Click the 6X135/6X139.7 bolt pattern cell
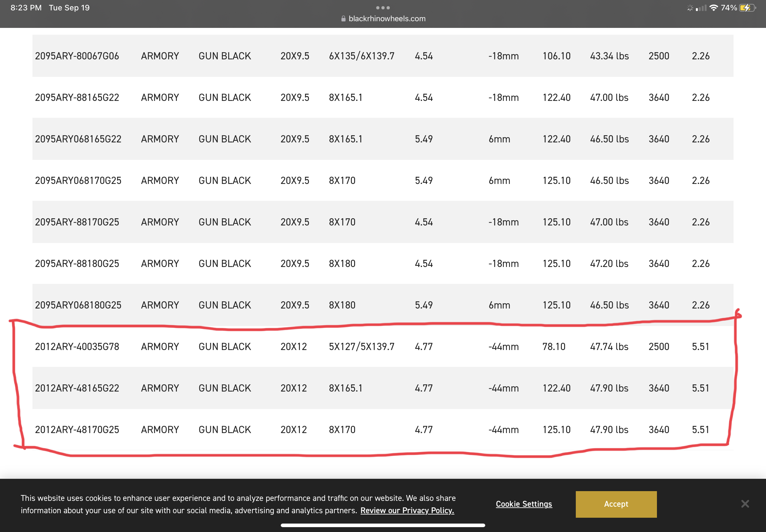 pyautogui.click(x=362, y=56)
